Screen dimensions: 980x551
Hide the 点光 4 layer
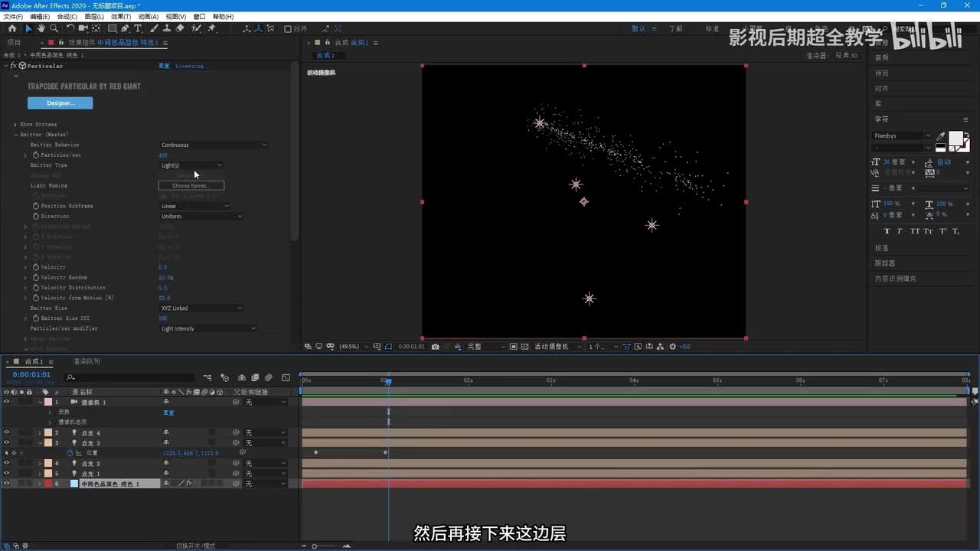[x=6, y=432]
